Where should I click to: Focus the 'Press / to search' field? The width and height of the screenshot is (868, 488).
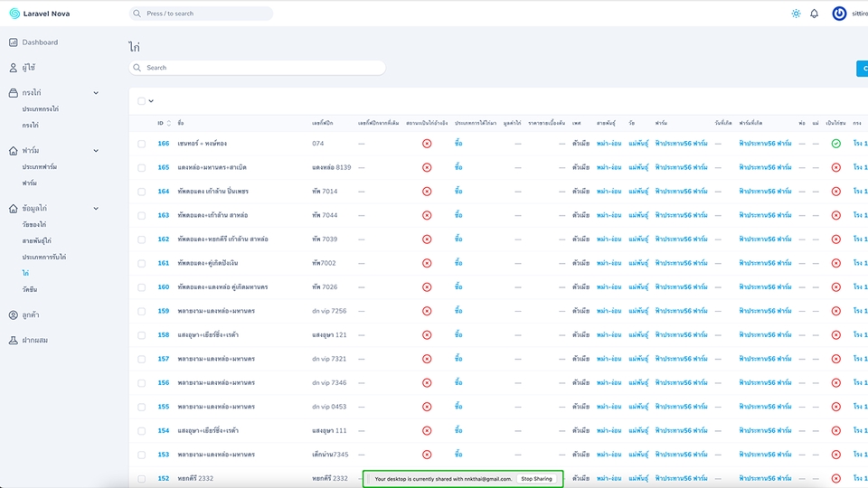pyautogui.click(x=201, y=14)
